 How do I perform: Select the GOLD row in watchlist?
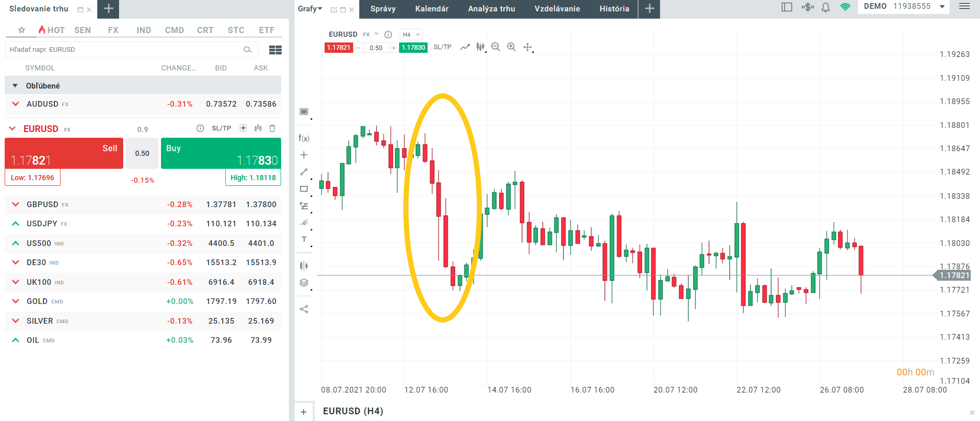(x=143, y=301)
